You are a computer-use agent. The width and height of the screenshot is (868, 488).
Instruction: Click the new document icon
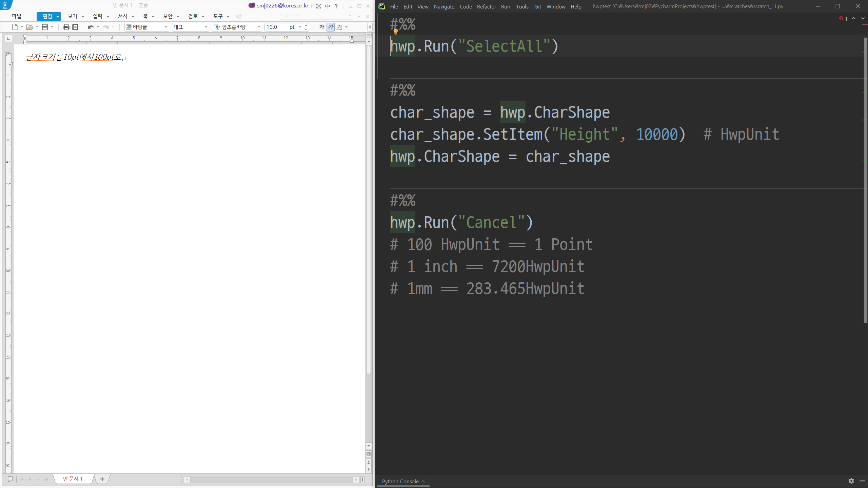(15, 27)
